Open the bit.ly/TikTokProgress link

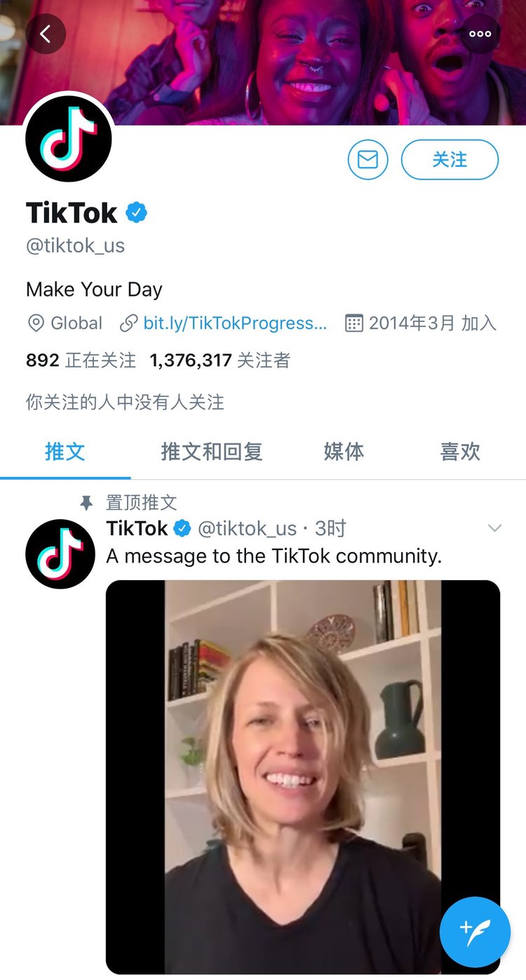(235, 323)
